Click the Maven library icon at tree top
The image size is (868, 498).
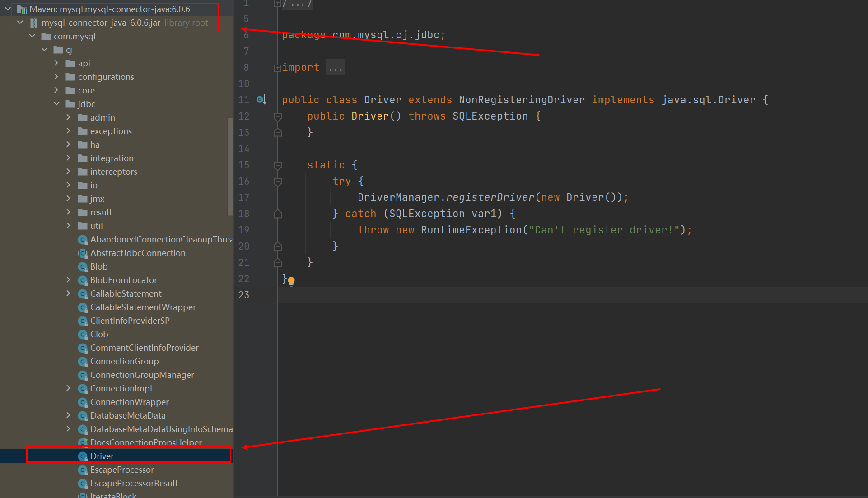pyautogui.click(x=22, y=9)
